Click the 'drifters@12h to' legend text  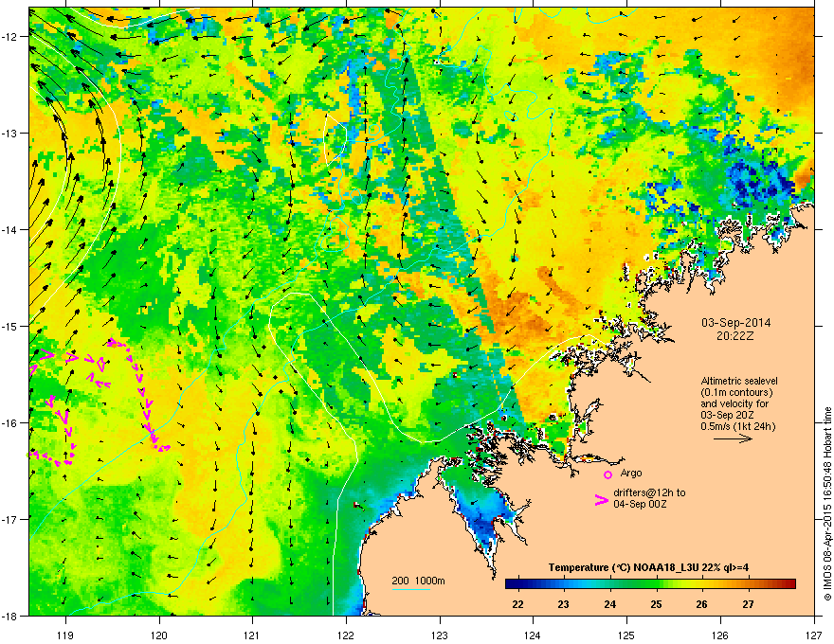click(649, 492)
